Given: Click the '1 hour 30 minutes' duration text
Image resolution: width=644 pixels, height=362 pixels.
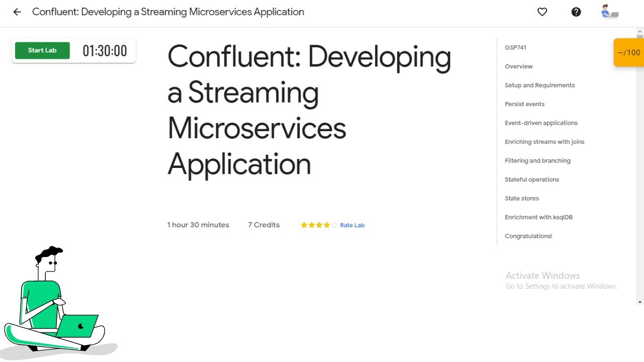Looking at the screenshot, I should [198, 225].
